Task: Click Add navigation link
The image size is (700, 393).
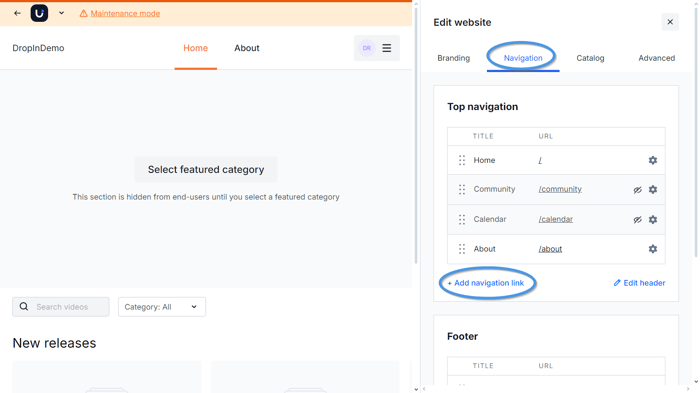Action: coord(486,283)
